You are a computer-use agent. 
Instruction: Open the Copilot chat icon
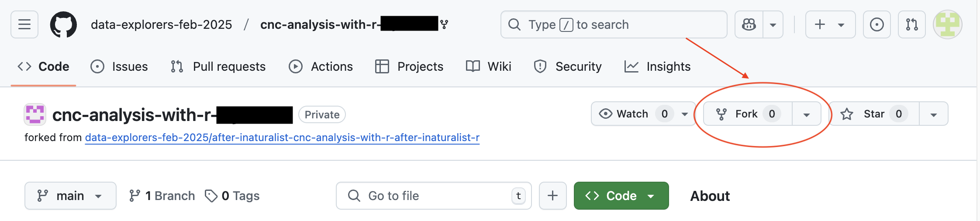[749, 24]
